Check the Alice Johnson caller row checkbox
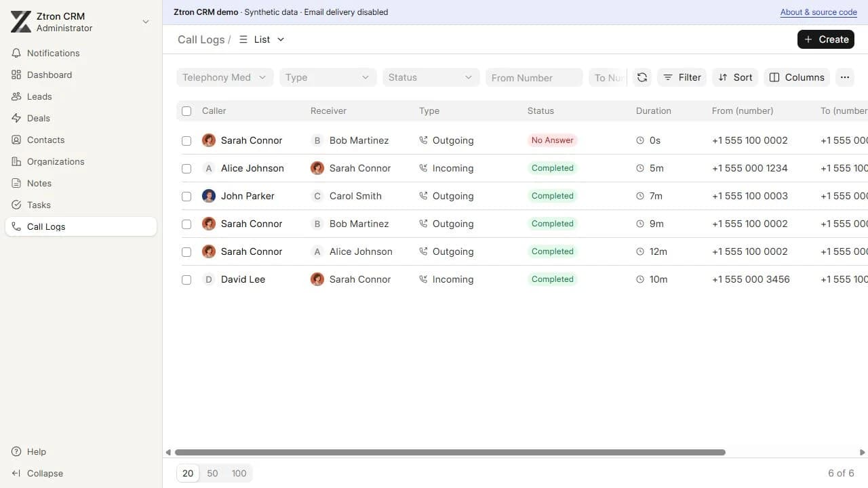 coord(186,169)
